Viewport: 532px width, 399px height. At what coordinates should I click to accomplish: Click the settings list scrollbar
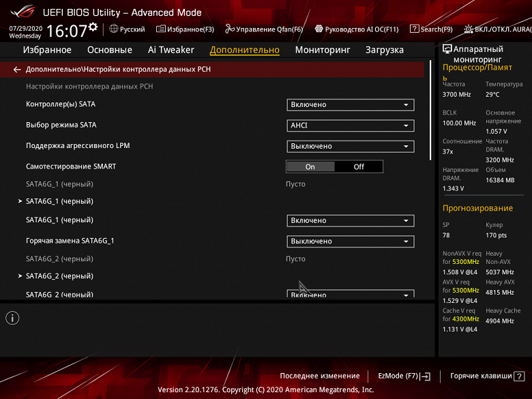click(x=430, y=110)
